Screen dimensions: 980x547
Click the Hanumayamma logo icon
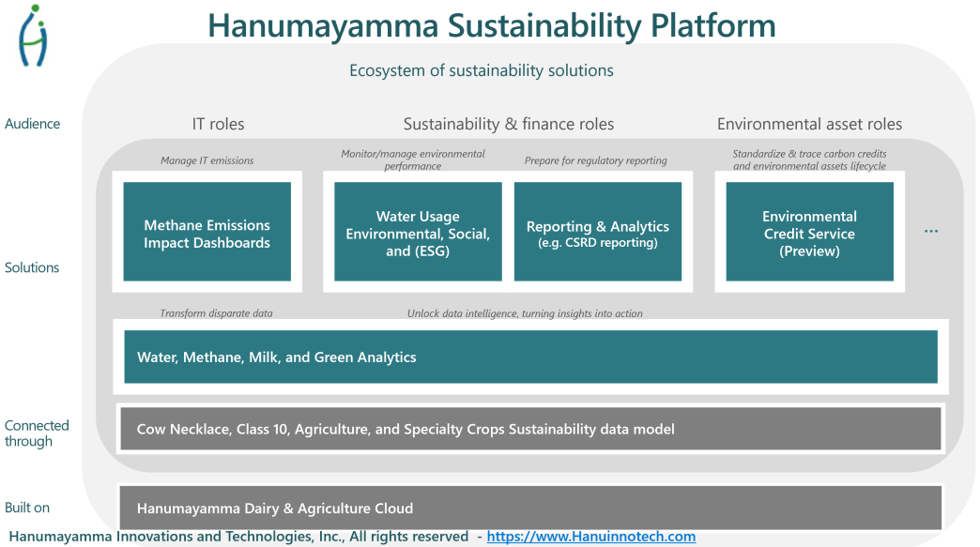(34, 35)
